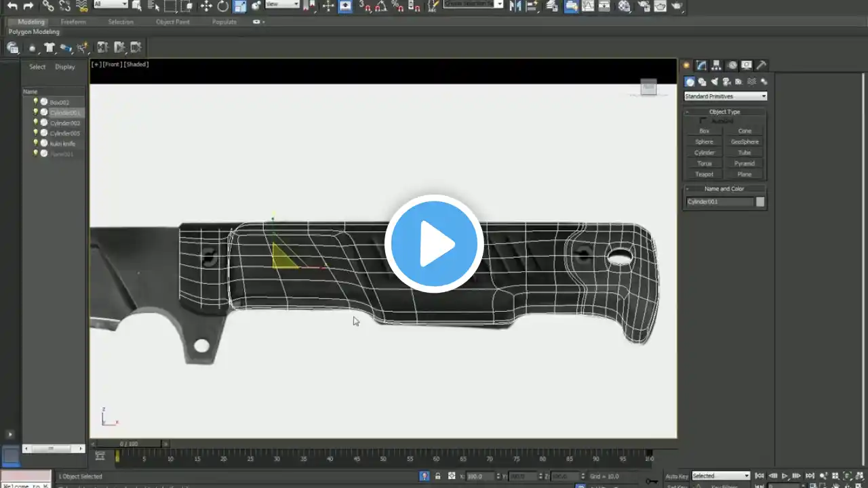Click the object color swatch
The image size is (868, 488).
point(760,201)
